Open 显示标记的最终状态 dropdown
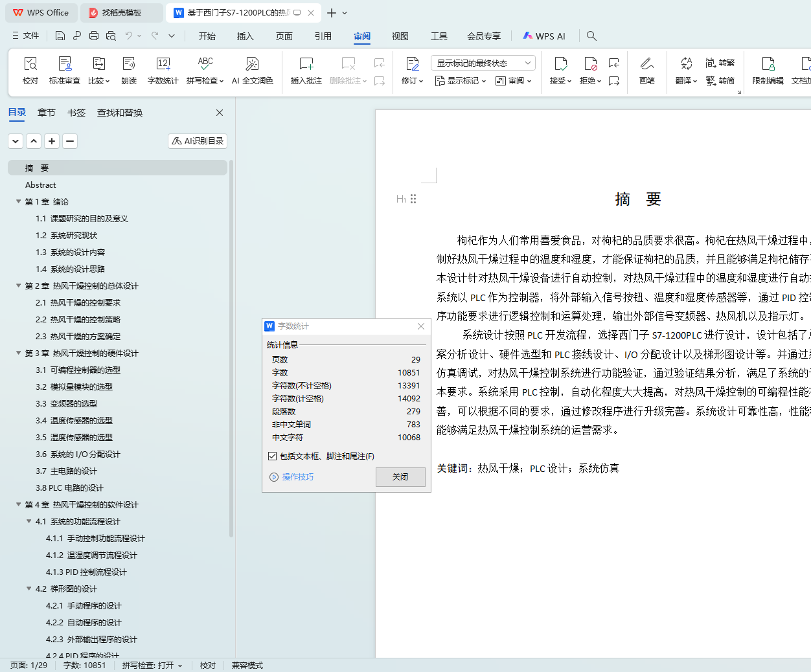This screenshot has height=672, width=811. click(483, 63)
